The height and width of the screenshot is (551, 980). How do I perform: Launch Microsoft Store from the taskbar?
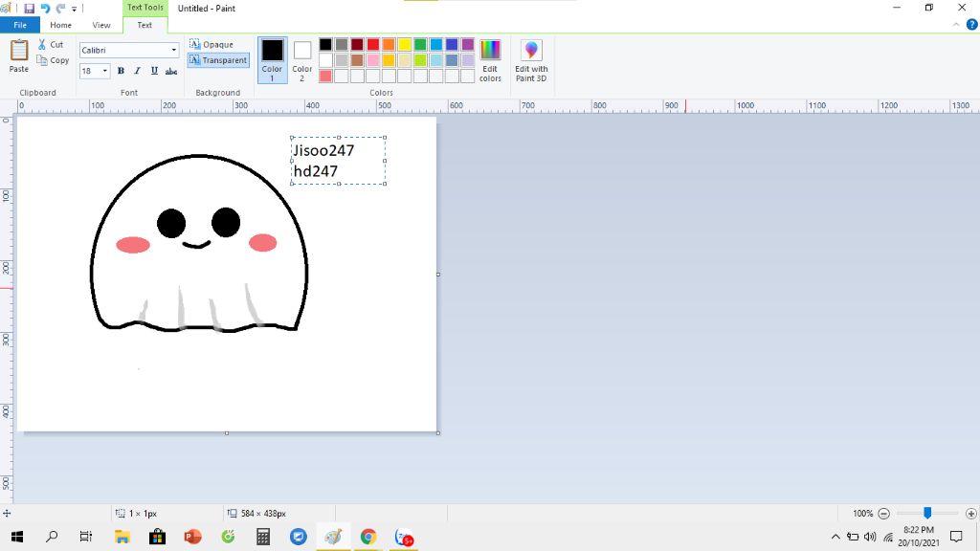[x=158, y=537]
